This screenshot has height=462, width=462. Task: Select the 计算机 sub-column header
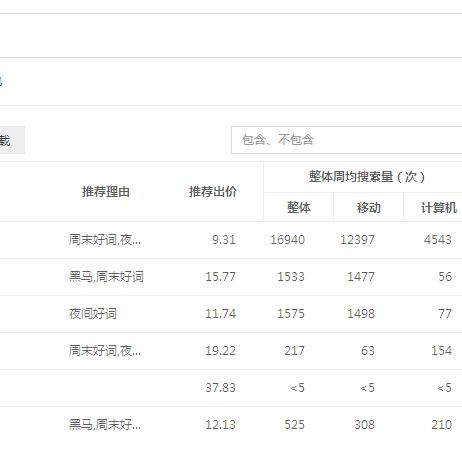[x=438, y=208]
